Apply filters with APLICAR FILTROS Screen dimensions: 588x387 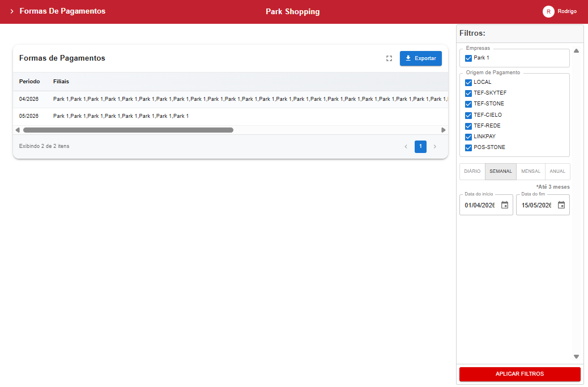pos(520,374)
